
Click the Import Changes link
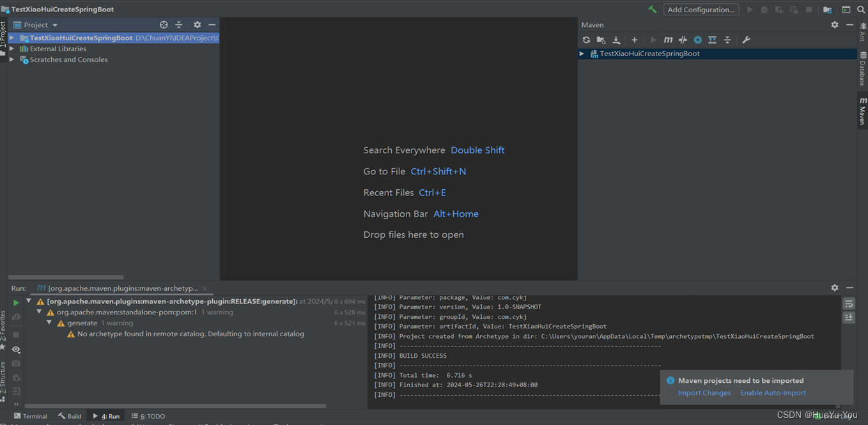704,392
